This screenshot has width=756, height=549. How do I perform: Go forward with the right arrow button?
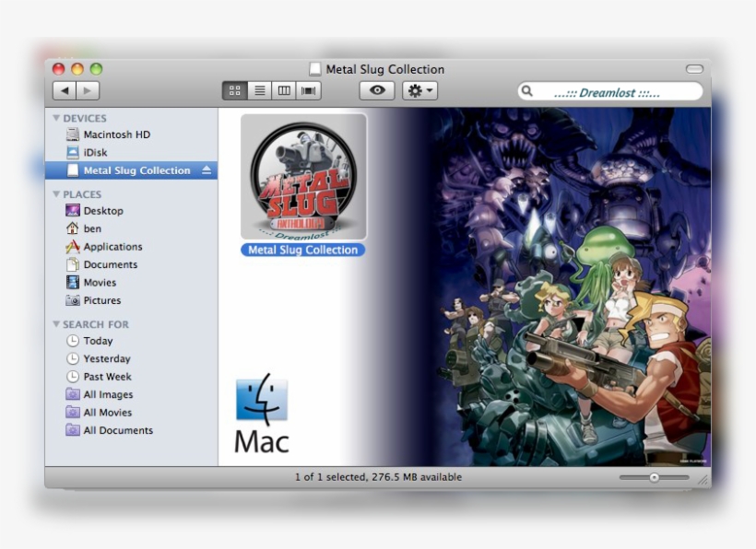pyautogui.click(x=88, y=90)
